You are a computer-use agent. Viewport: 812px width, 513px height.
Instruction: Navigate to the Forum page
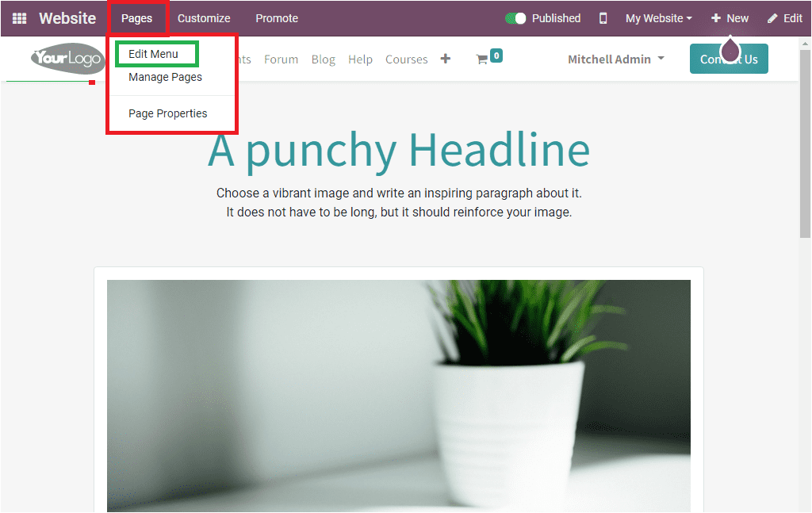click(x=281, y=59)
